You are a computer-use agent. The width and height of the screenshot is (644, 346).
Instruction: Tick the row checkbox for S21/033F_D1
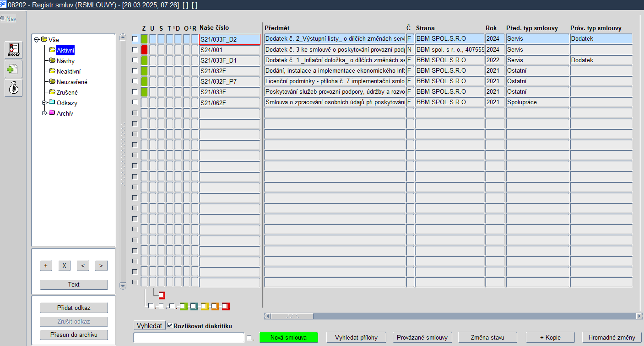click(x=135, y=60)
